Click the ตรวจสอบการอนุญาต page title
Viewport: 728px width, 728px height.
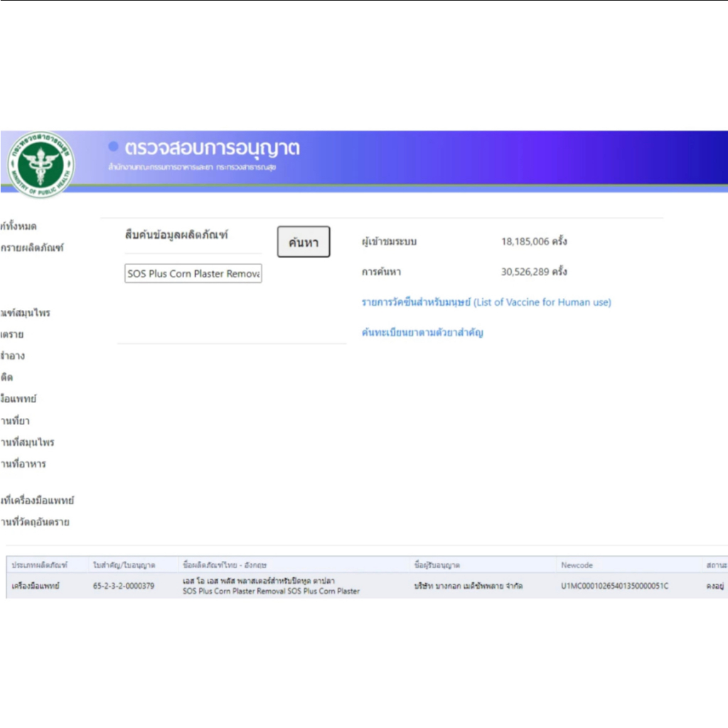pos(212,148)
